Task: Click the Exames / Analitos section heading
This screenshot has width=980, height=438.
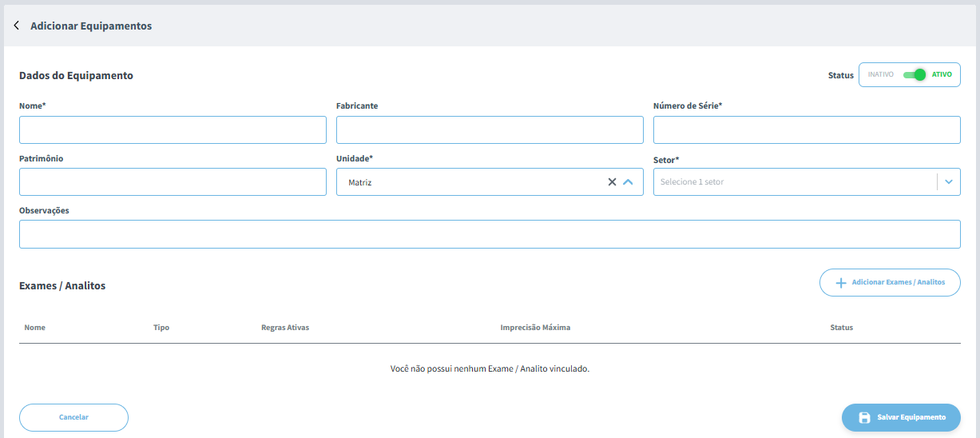Action: pyautogui.click(x=62, y=285)
